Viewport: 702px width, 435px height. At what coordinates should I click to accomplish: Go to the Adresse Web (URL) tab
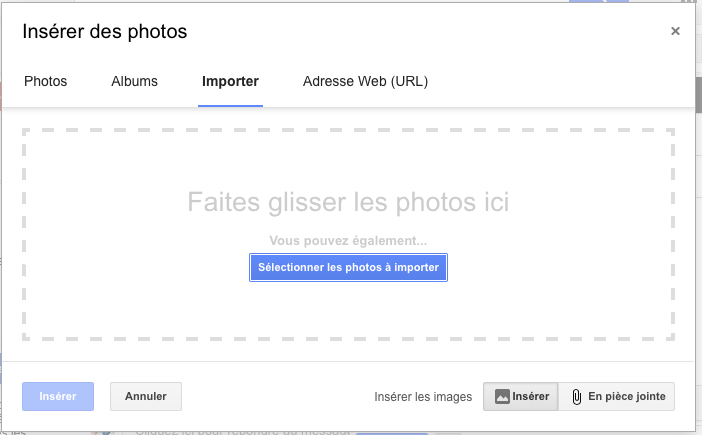point(365,81)
